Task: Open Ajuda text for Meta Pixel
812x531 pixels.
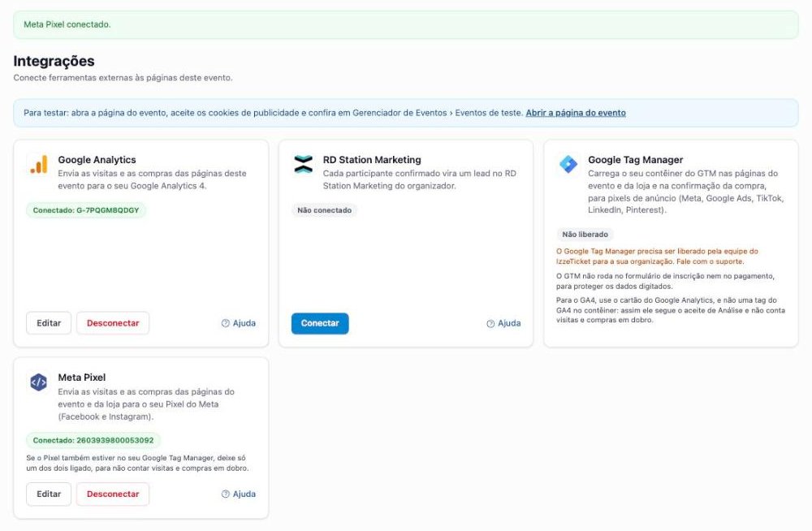Action: coord(244,494)
